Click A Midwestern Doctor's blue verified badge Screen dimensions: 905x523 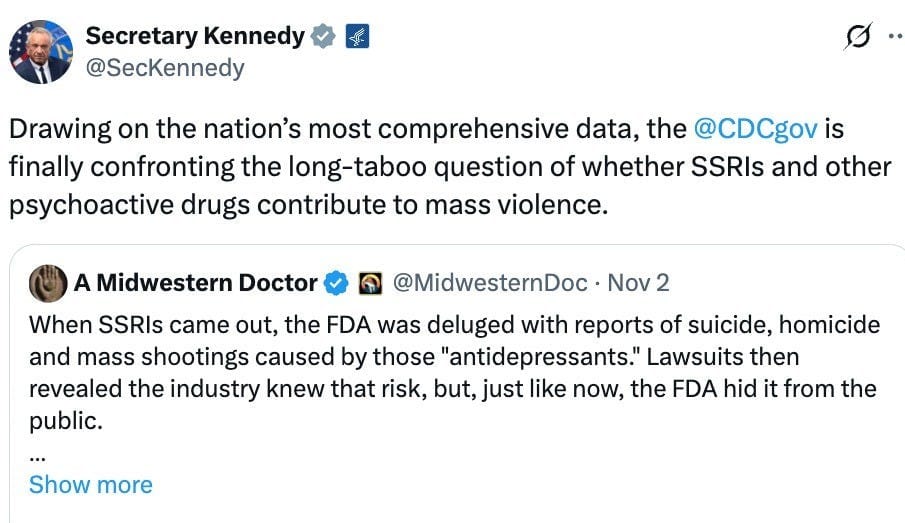pyautogui.click(x=336, y=283)
